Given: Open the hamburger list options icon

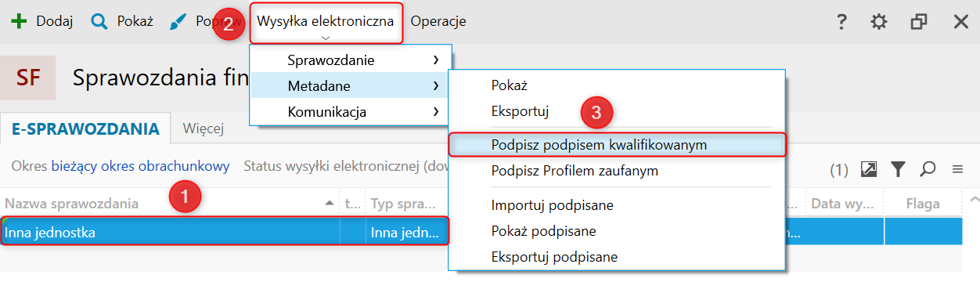Looking at the screenshot, I should coord(957,168).
